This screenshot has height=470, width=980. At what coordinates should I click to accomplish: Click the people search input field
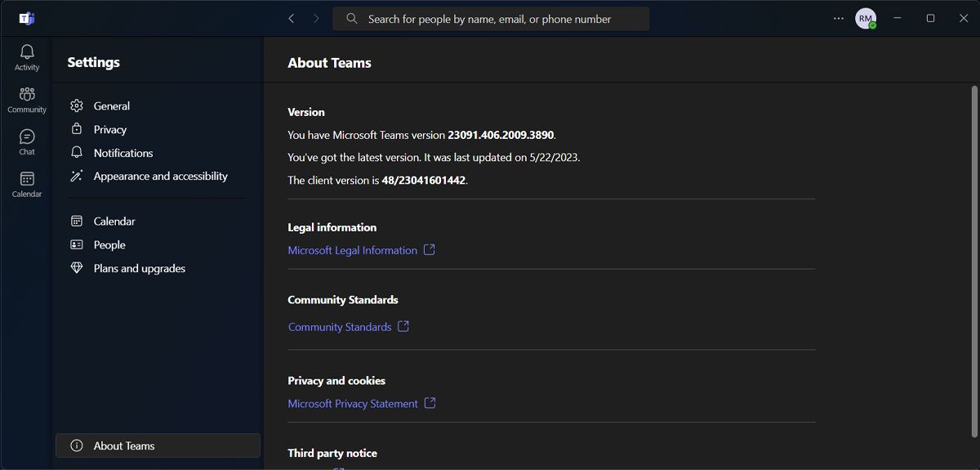pyautogui.click(x=491, y=19)
